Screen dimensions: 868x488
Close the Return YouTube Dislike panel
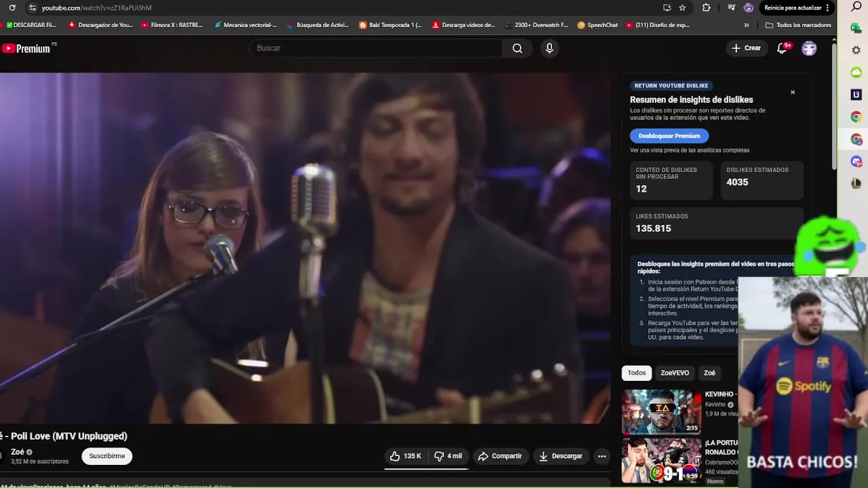793,92
